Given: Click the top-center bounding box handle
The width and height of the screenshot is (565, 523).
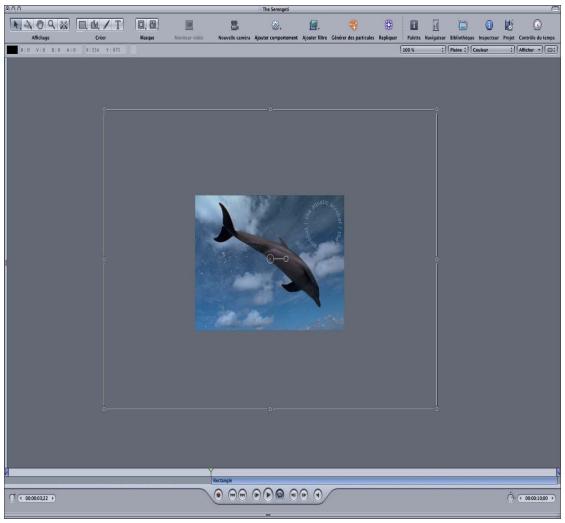Looking at the screenshot, I should tap(270, 109).
